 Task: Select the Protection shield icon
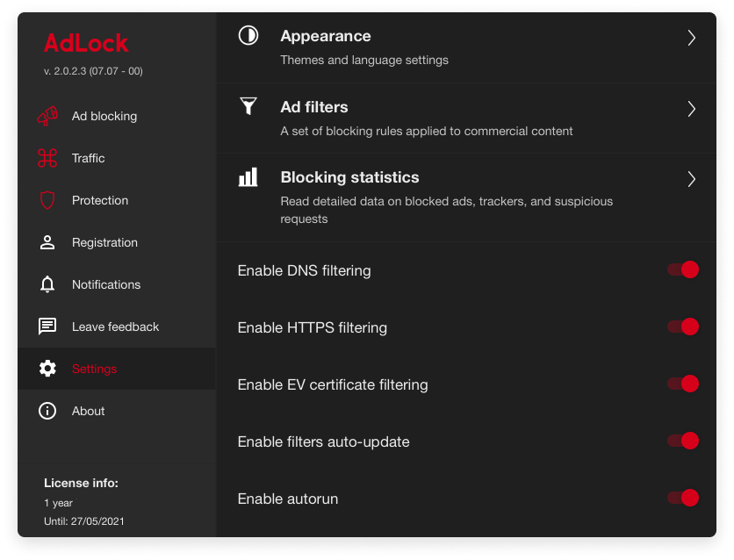(47, 200)
